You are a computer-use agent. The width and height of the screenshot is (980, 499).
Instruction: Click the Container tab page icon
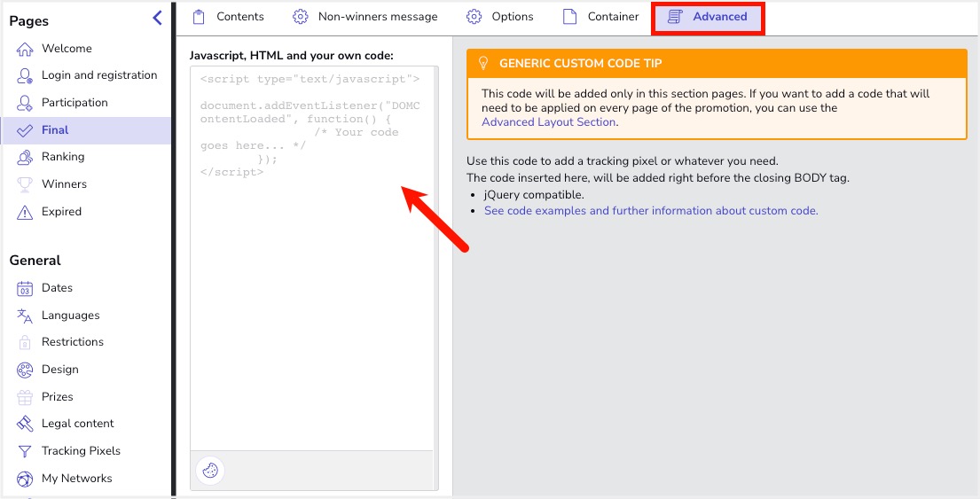click(x=569, y=17)
